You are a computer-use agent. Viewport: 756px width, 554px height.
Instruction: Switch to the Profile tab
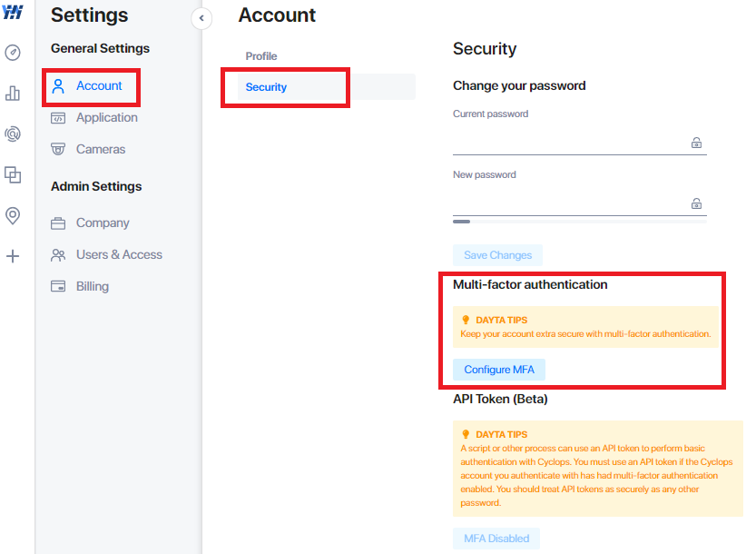261,56
